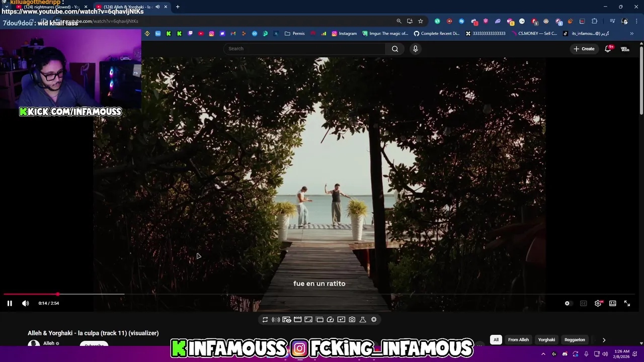The height and width of the screenshot is (362, 644).
Task: Open the taskbar clock showing 1:26 AM
Action: (x=622, y=354)
